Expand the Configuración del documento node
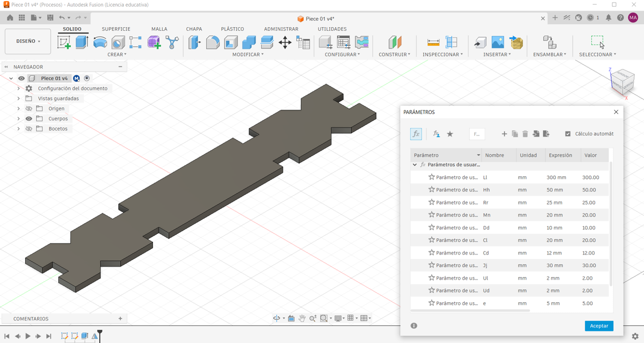 click(x=19, y=88)
